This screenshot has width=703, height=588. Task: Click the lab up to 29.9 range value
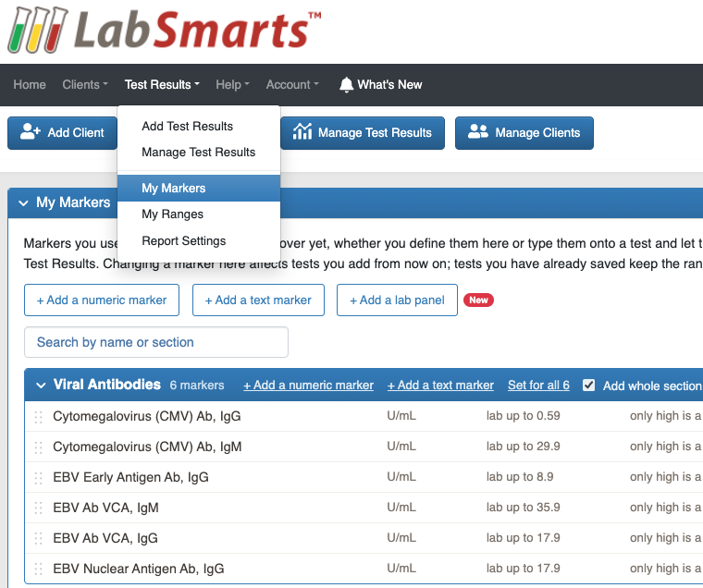point(524,447)
